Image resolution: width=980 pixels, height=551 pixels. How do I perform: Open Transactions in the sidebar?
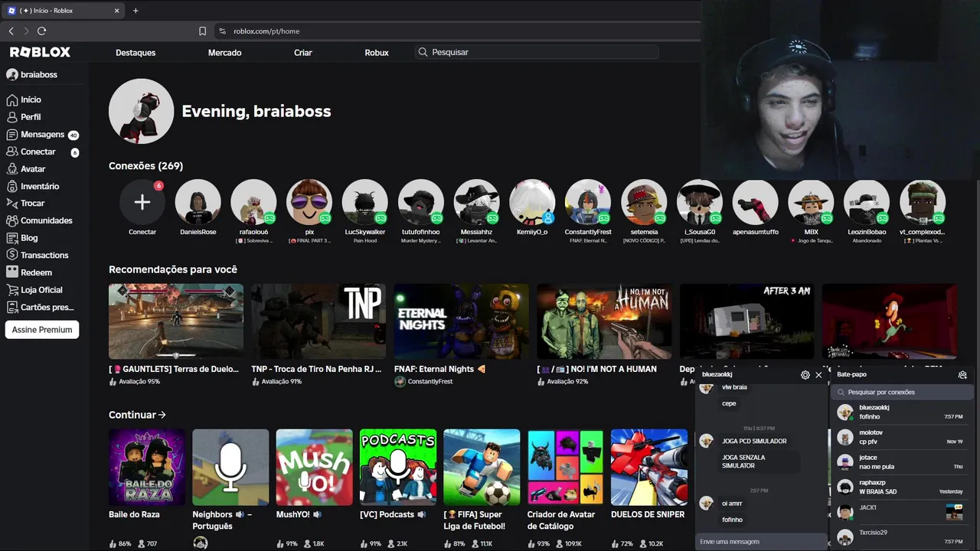pyautogui.click(x=44, y=255)
